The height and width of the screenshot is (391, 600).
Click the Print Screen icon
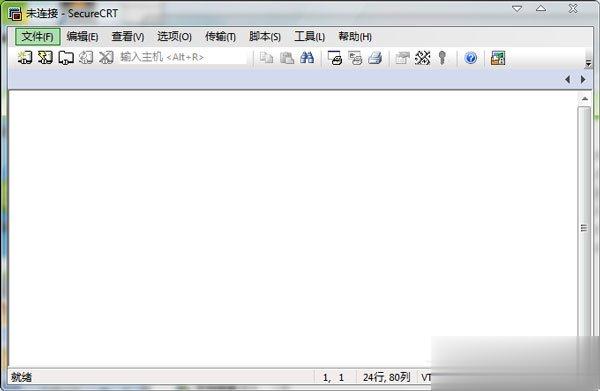click(335, 58)
